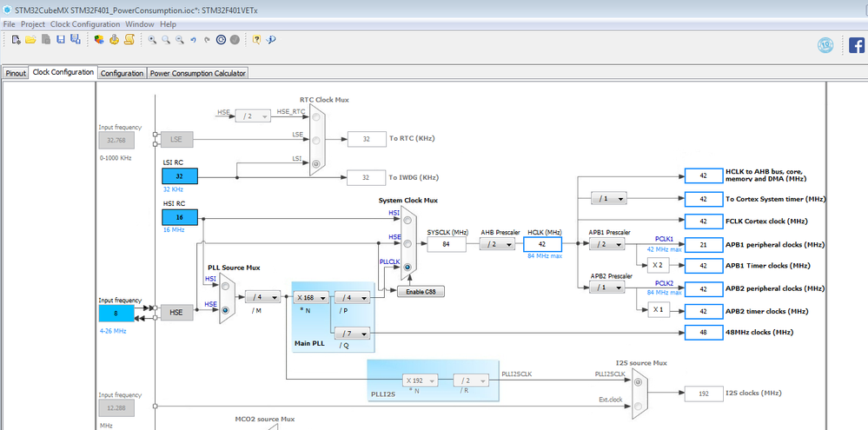Click the About info search icon
Screen dimensions: 868x430
[x=271, y=40]
